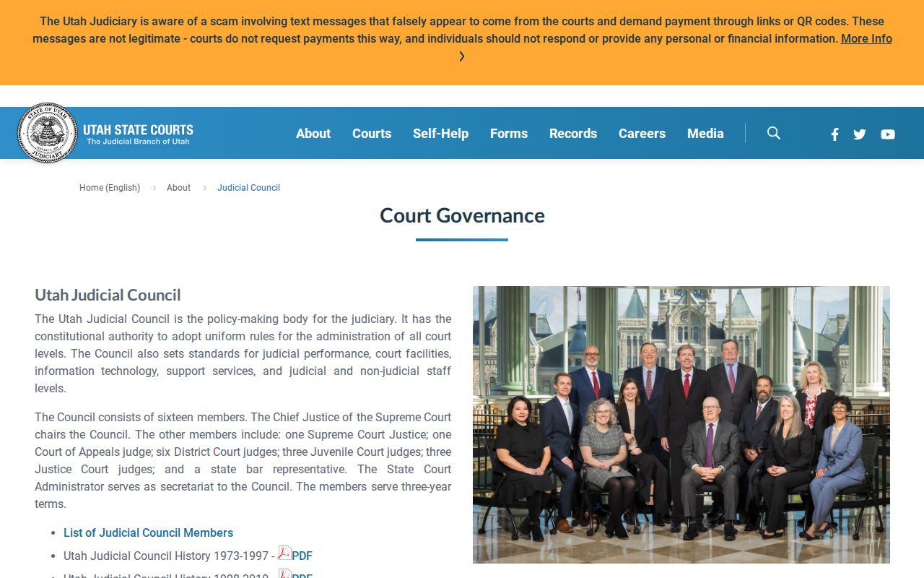Open the Judicial Council group photo
The image size is (924, 578).
tap(681, 425)
